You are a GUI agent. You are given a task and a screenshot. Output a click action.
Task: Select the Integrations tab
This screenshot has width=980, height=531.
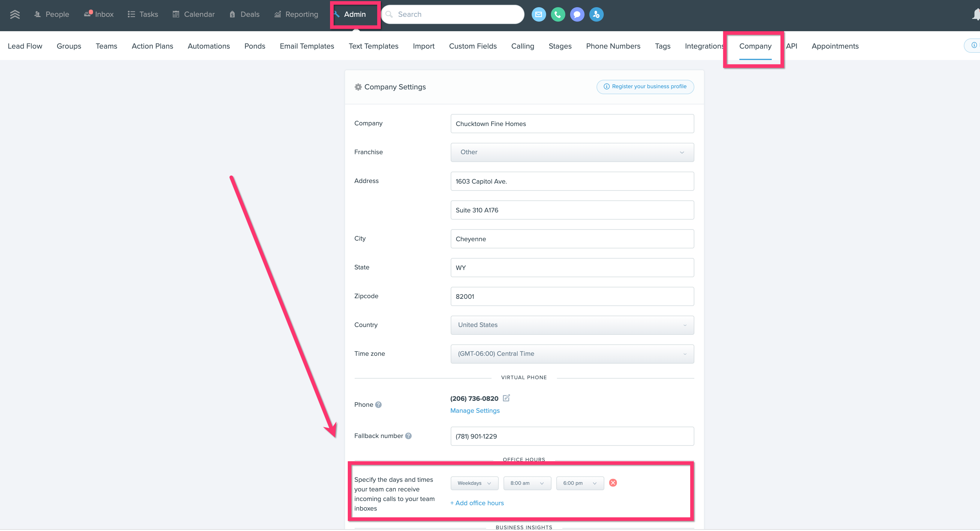pyautogui.click(x=705, y=46)
